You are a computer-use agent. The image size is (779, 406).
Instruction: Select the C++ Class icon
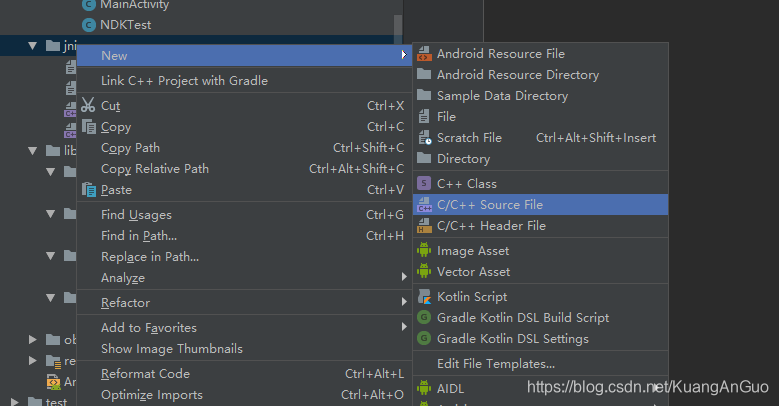[424, 183]
